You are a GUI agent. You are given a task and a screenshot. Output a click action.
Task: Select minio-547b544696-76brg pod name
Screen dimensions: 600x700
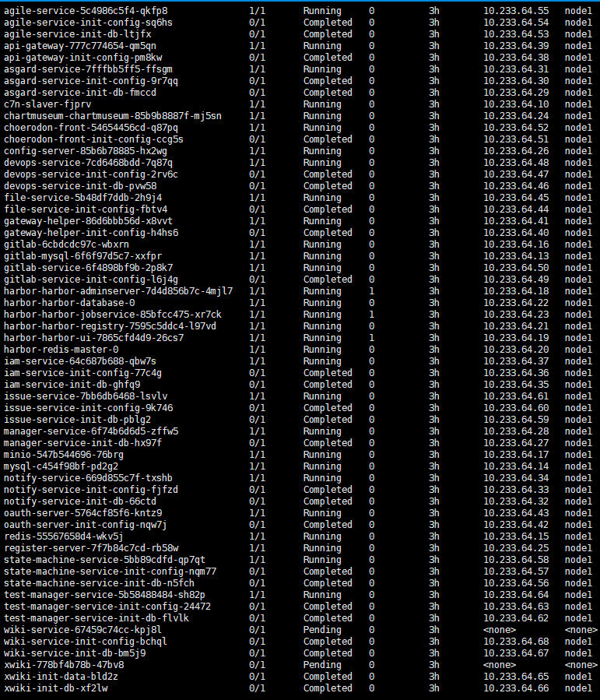tap(64, 455)
